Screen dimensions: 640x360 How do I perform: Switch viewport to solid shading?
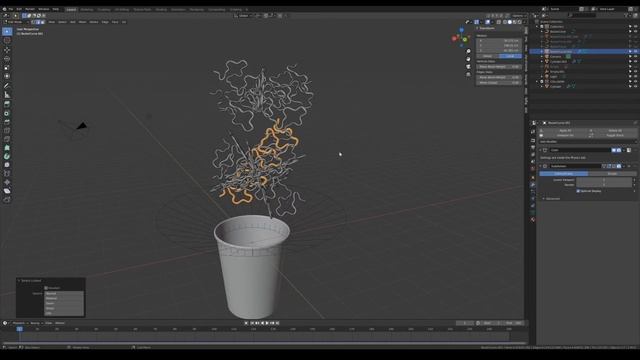(510, 22)
